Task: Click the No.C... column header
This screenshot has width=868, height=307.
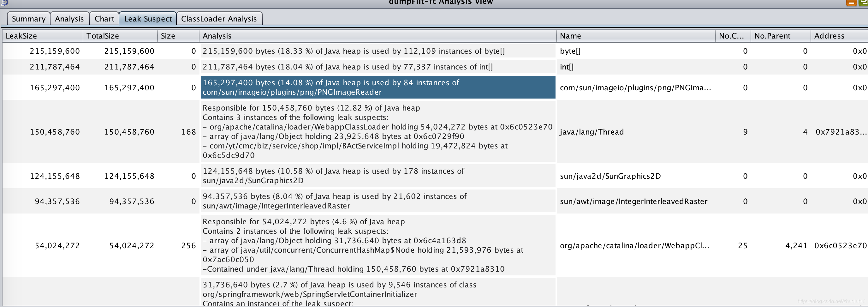Action: click(733, 36)
